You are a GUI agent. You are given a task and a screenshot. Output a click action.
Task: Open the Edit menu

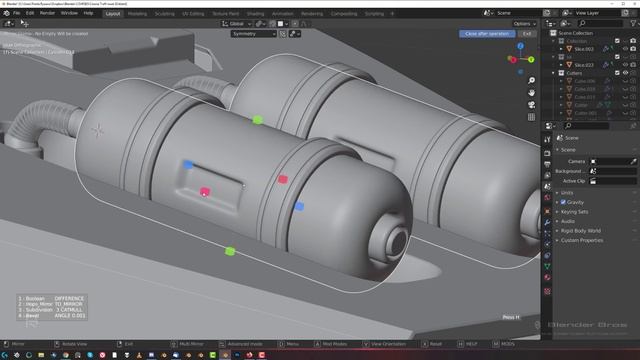(30, 13)
